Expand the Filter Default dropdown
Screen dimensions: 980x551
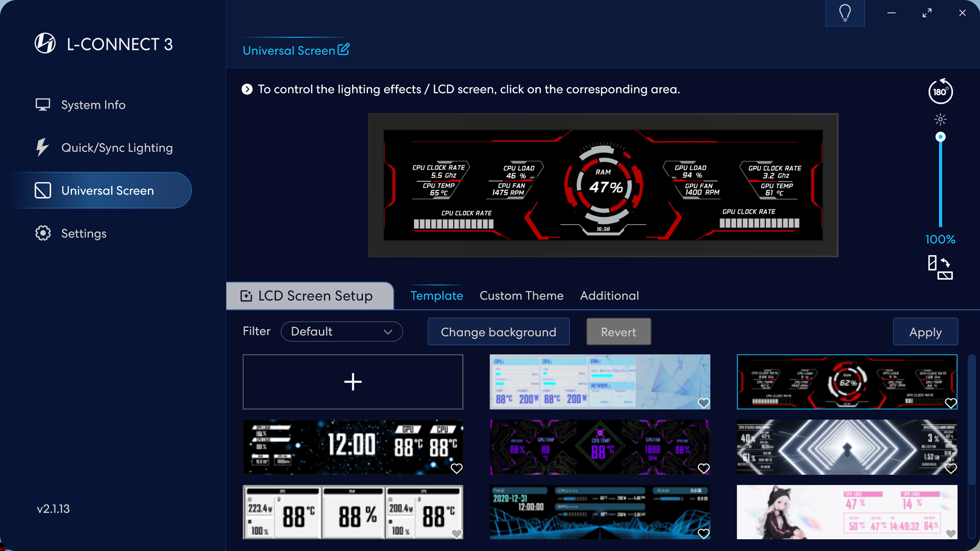(341, 331)
